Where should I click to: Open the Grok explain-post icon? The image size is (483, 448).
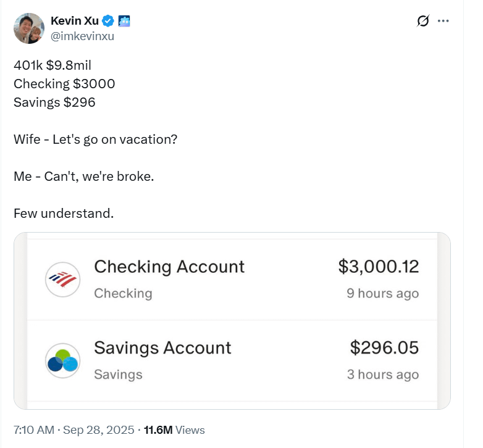tap(423, 21)
